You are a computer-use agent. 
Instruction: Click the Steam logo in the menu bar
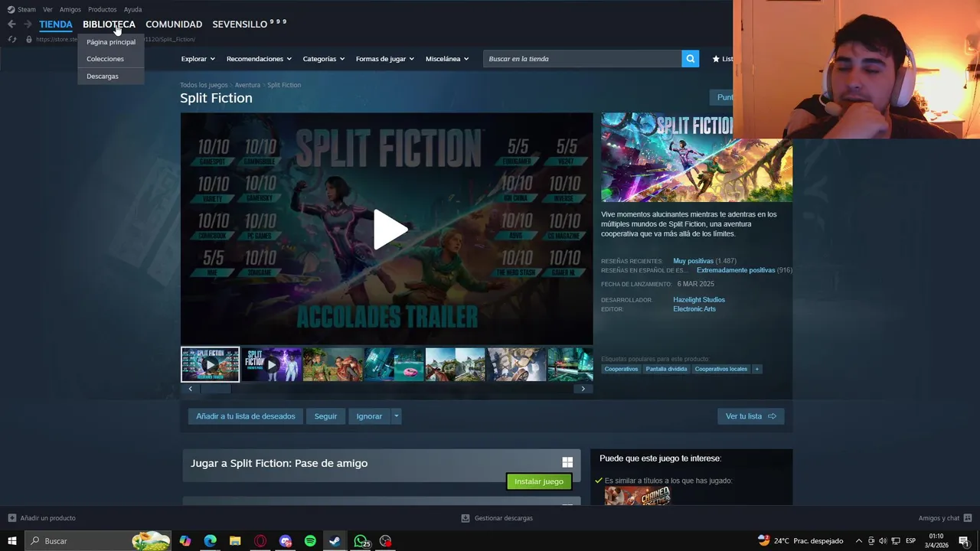11,9
